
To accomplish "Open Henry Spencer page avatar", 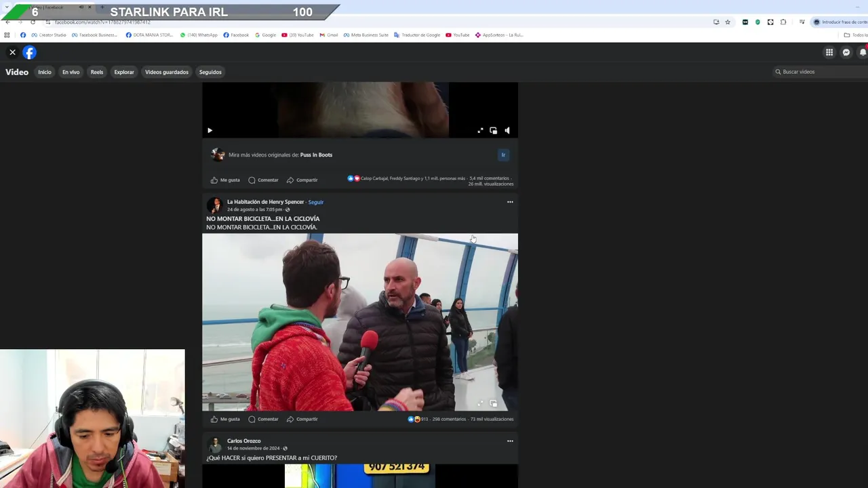I will 215,205.
